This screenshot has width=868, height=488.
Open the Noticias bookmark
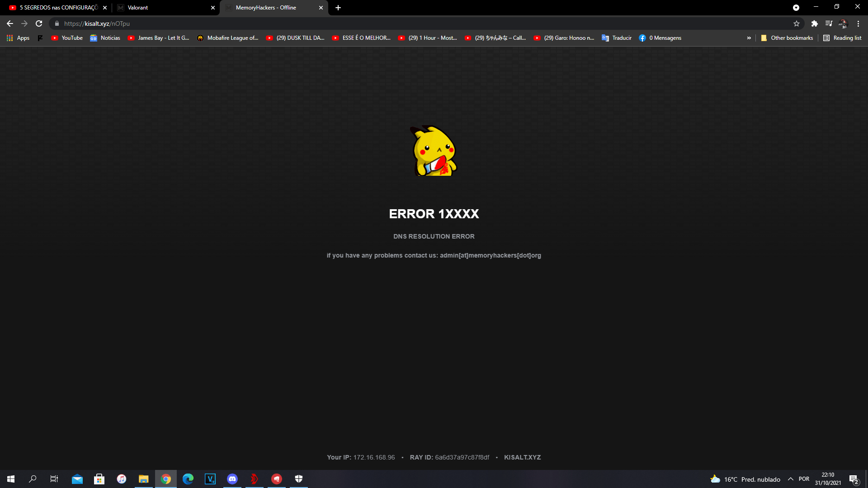105,38
